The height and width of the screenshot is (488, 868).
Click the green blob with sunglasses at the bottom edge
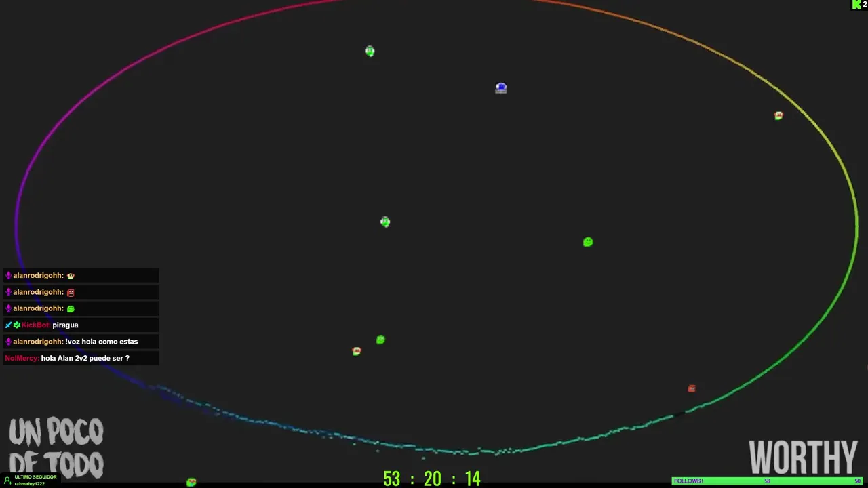(x=191, y=482)
